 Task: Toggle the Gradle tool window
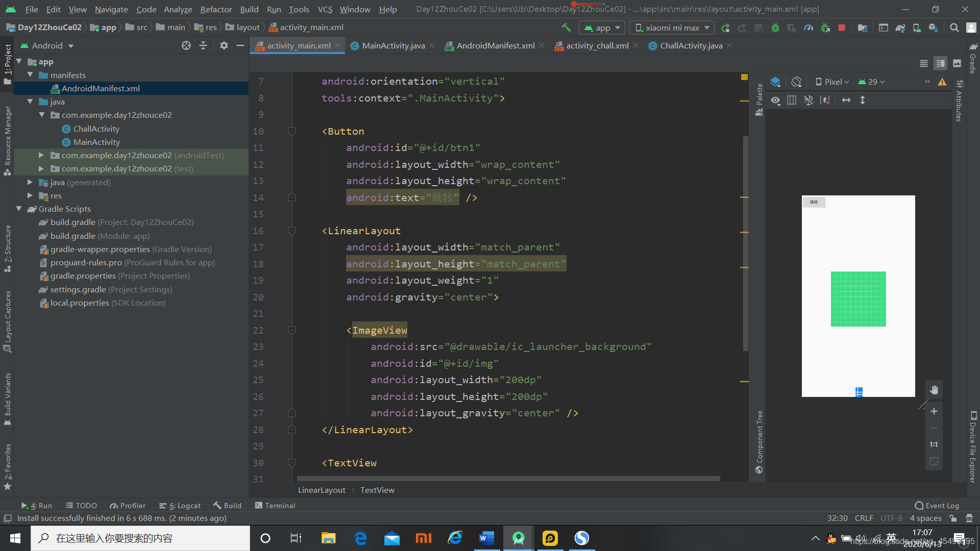coord(973,58)
